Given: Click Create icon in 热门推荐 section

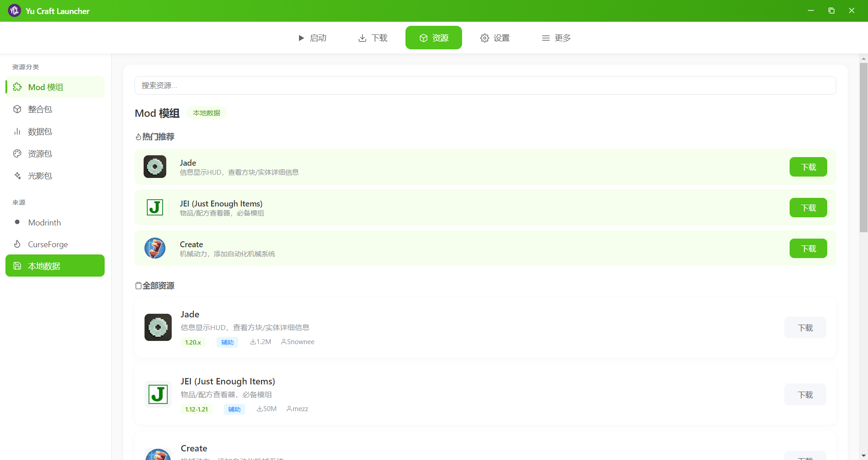Looking at the screenshot, I should point(155,248).
